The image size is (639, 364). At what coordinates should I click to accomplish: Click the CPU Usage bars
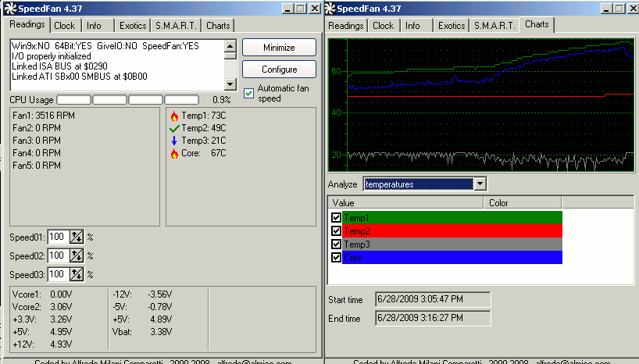[x=128, y=99]
